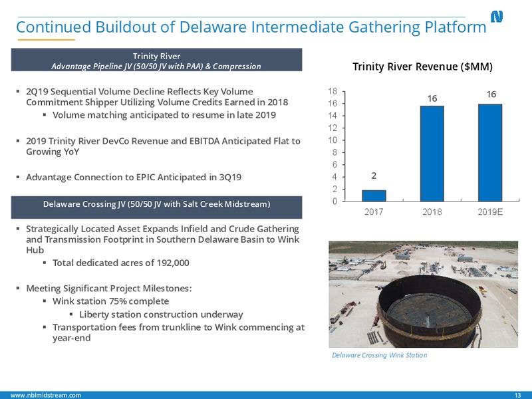532x399 pixels.
Task: Click 'Meeting Significant Project Milestones:' bullet
Action: point(109,289)
